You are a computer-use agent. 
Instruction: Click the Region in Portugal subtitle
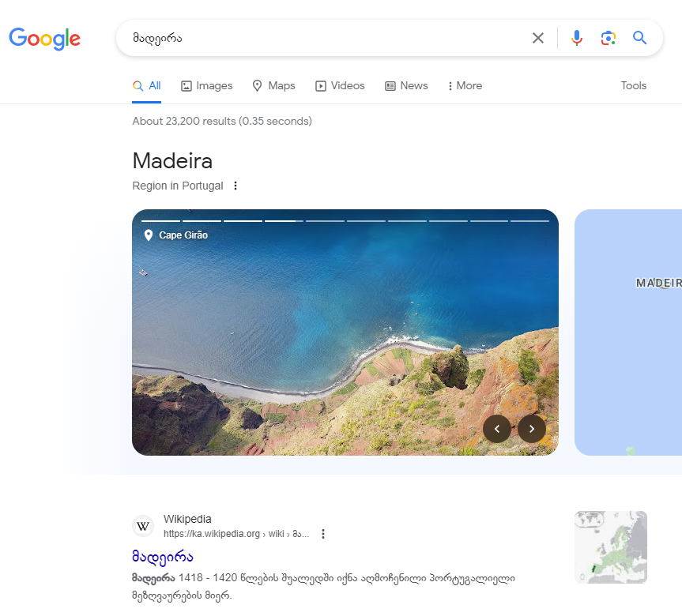[178, 186]
